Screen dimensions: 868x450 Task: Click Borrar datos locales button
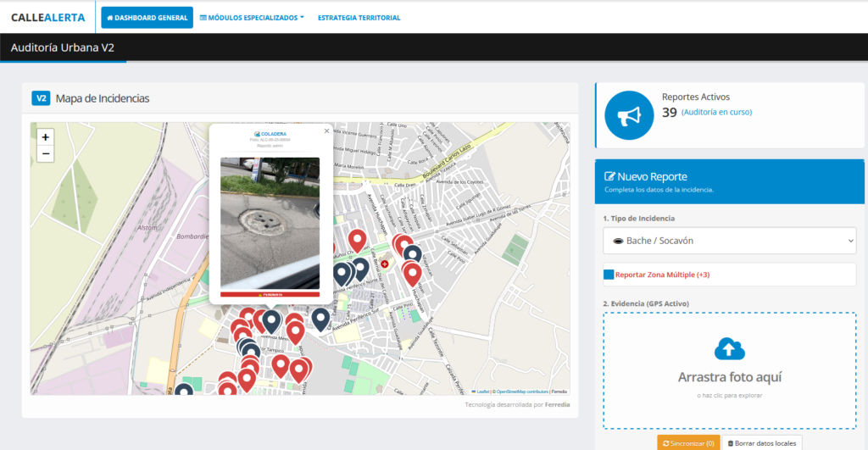click(762, 443)
